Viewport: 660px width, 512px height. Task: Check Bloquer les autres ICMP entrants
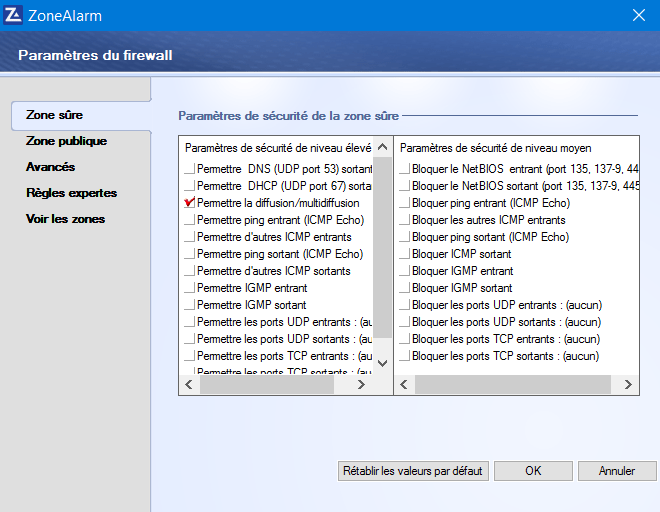(x=405, y=220)
